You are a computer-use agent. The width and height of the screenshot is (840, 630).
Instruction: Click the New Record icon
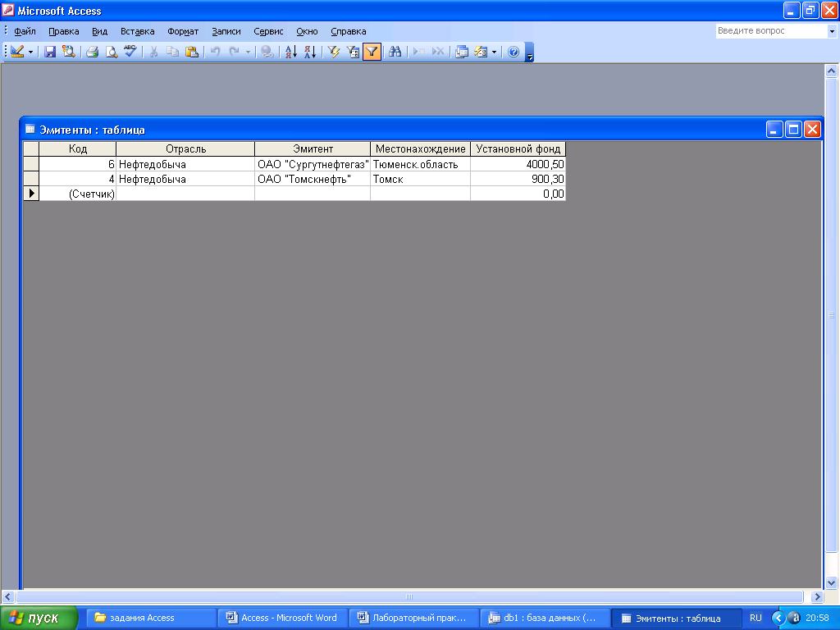click(x=419, y=52)
